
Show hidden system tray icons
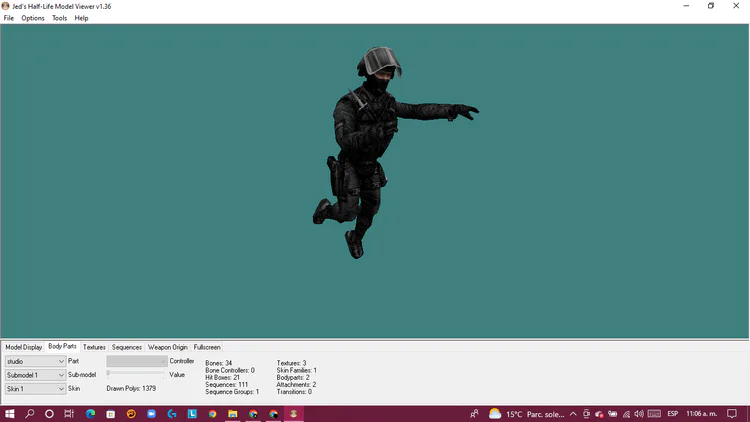(x=573, y=414)
